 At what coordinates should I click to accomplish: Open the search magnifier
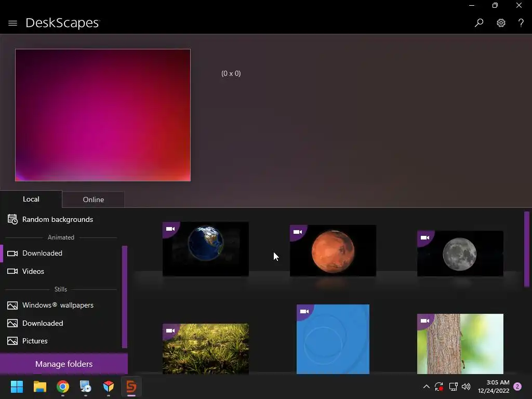point(478,23)
